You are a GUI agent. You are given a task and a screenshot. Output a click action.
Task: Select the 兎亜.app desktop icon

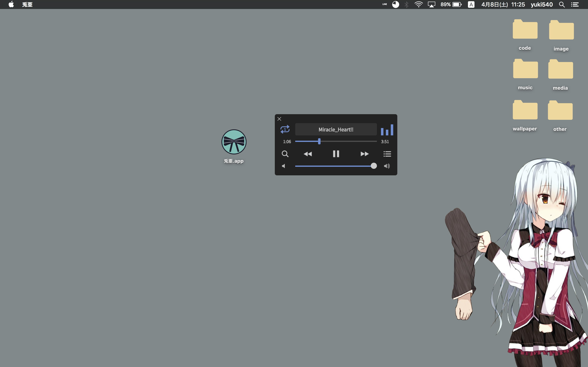[x=234, y=142]
